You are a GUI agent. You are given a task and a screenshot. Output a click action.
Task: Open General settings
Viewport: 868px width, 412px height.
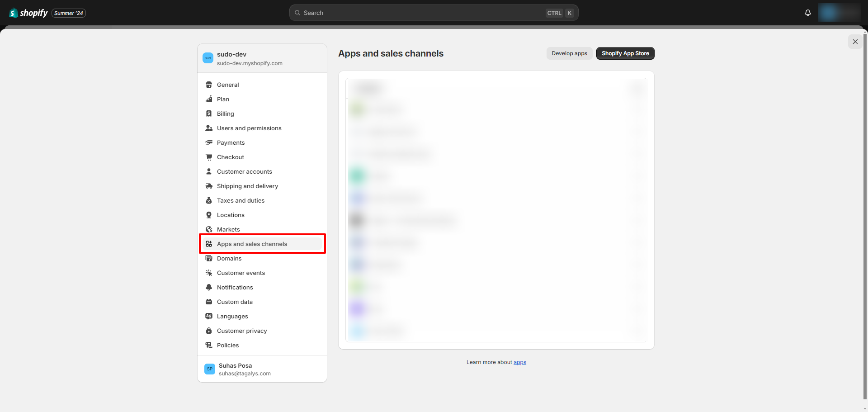(x=262, y=85)
